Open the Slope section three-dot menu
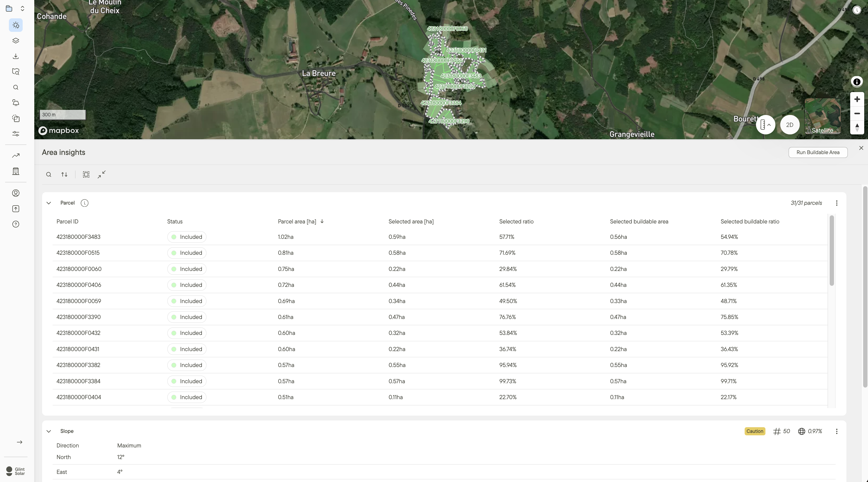Image resolution: width=868 pixels, height=482 pixels. pyautogui.click(x=836, y=431)
